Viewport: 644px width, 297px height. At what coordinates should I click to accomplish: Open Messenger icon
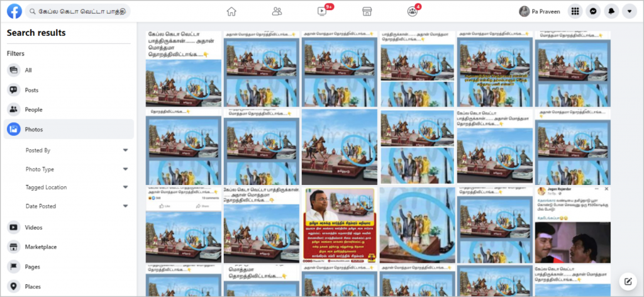click(593, 11)
